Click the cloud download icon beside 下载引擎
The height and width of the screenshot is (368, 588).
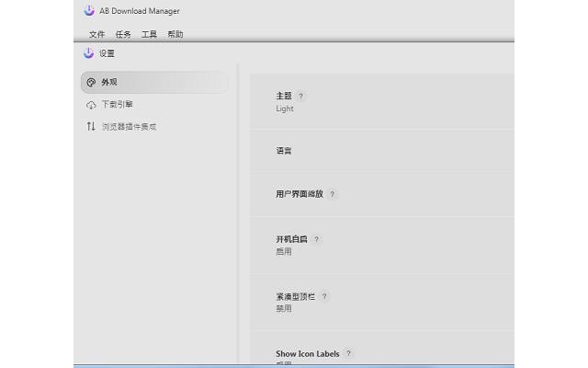[x=91, y=105]
